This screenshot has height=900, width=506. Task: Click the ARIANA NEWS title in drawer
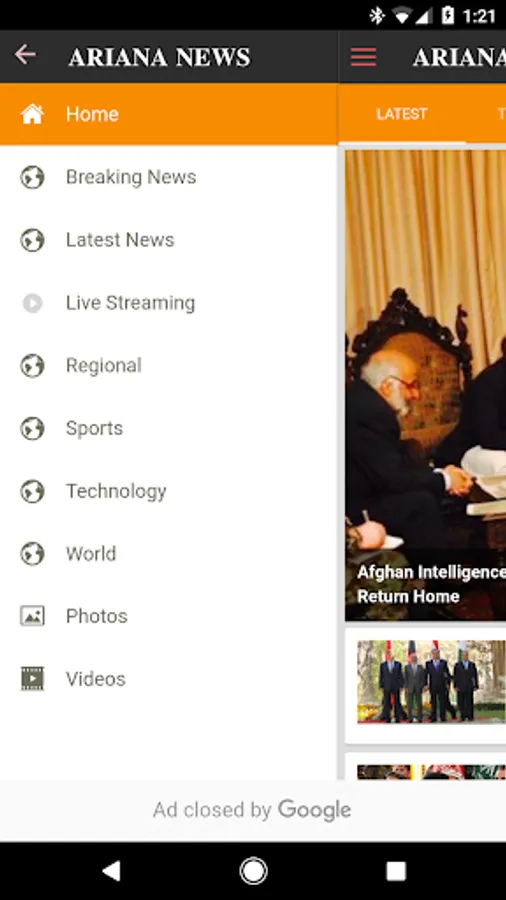click(159, 57)
